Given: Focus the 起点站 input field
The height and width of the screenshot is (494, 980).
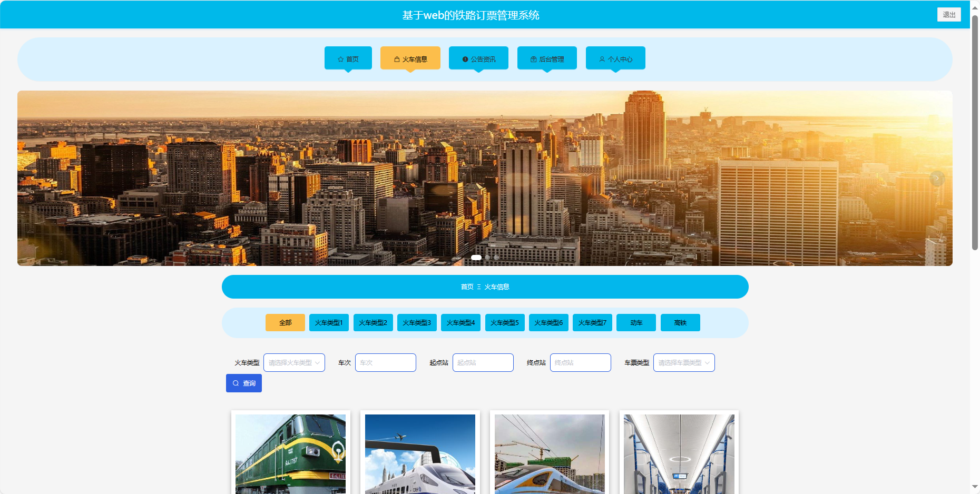Looking at the screenshot, I should tap(483, 362).
